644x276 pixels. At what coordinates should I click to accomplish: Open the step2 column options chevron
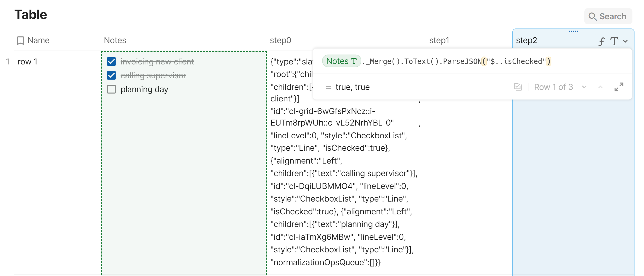tap(625, 41)
